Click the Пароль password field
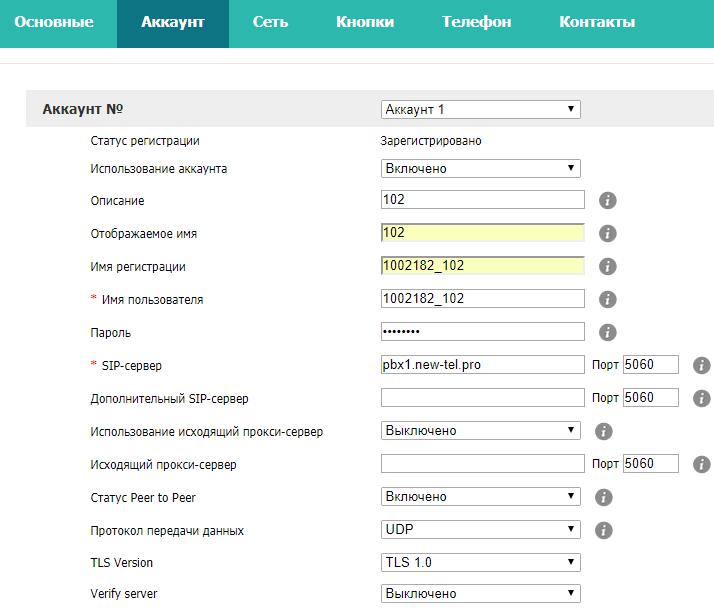The image size is (714, 608). tap(482, 332)
